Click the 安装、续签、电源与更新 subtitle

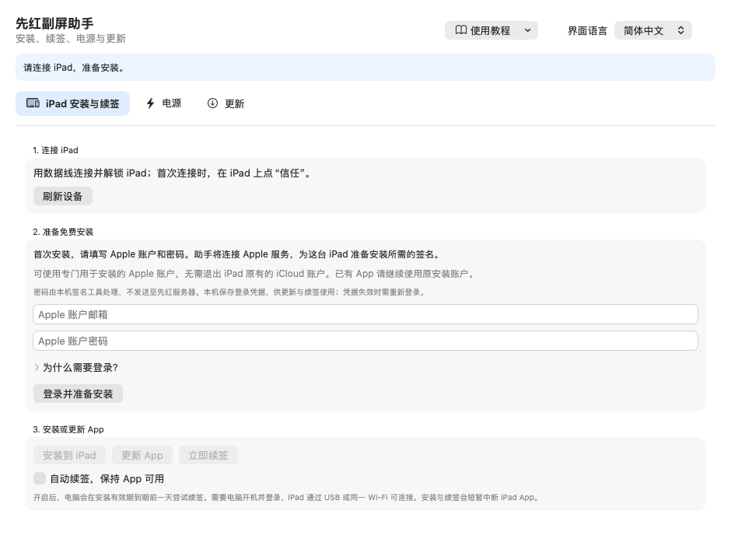[x=71, y=39]
